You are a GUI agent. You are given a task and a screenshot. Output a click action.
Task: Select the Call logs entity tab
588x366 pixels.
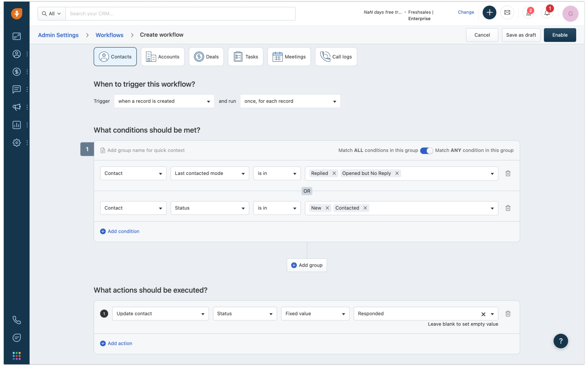point(336,56)
